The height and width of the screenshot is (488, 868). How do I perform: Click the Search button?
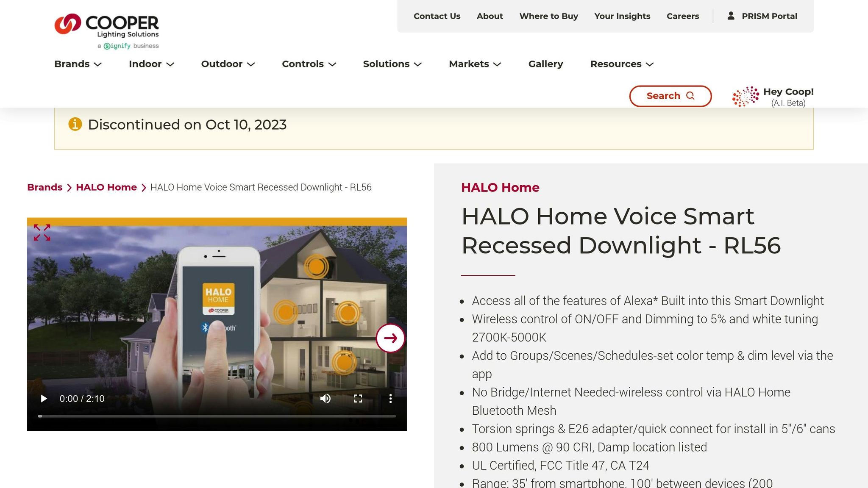click(x=670, y=96)
